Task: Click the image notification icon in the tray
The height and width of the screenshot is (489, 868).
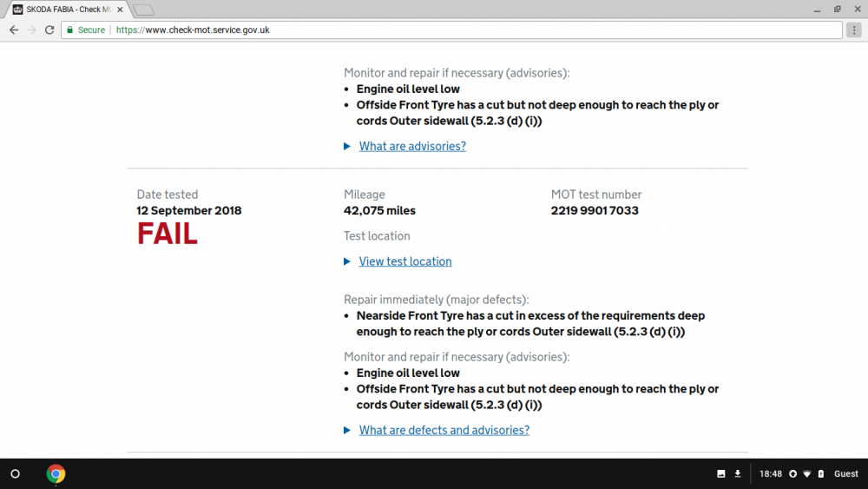Action: (720, 474)
